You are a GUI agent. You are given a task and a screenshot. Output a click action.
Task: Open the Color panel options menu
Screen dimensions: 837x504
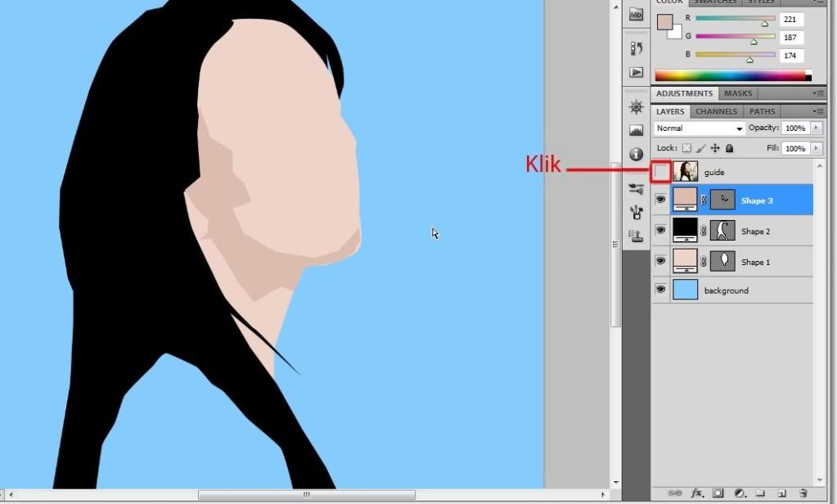pyautogui.click(x=818, y=2)
